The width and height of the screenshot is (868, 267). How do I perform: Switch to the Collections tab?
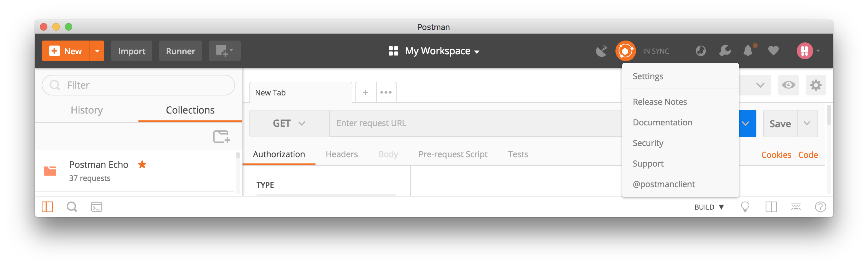190,110
